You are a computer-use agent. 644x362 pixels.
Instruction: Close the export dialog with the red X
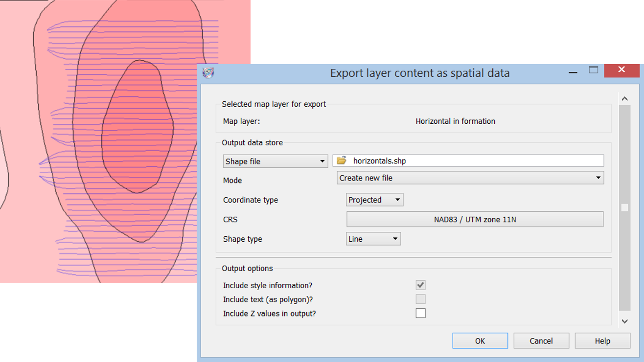[x=621, y=70]
